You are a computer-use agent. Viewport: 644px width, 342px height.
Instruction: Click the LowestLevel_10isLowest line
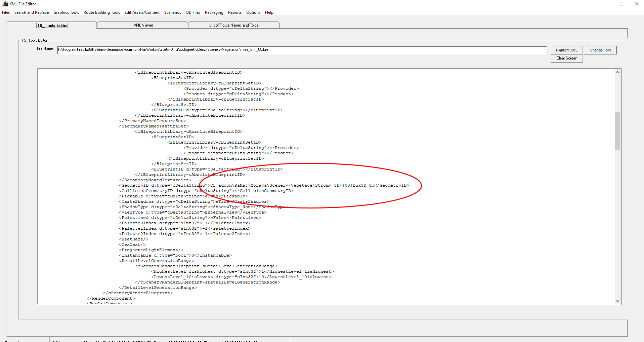(x=241, y=277)
